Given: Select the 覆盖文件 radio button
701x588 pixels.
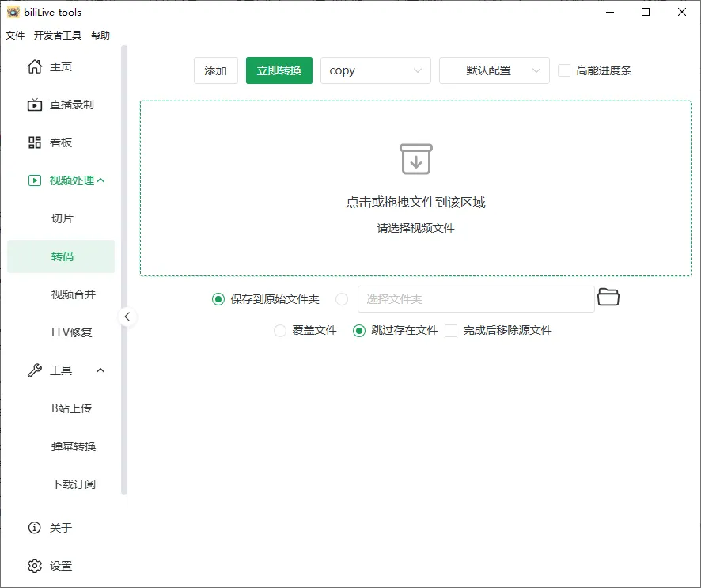Looking at the screenshot, I should [x=281, y=330].
